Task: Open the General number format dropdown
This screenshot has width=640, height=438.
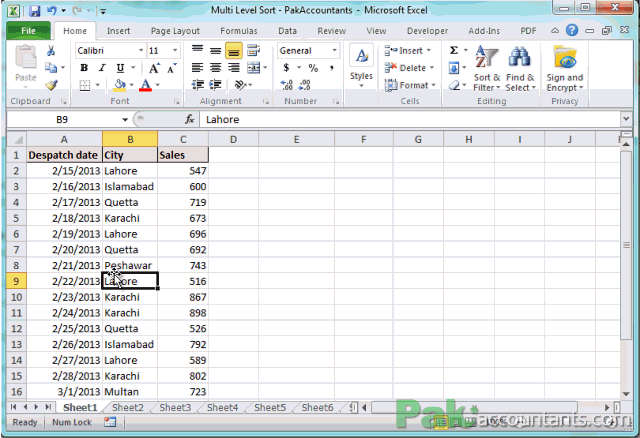Action: pyautogui.click(x=334, y=51)
